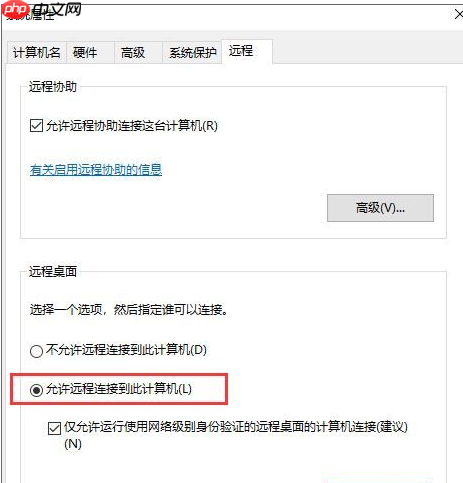Image resolution: width=463 pixels, height=483 pixels.
Task: Click the 远程协助 group heading
Action: click(x=53, y=87)
